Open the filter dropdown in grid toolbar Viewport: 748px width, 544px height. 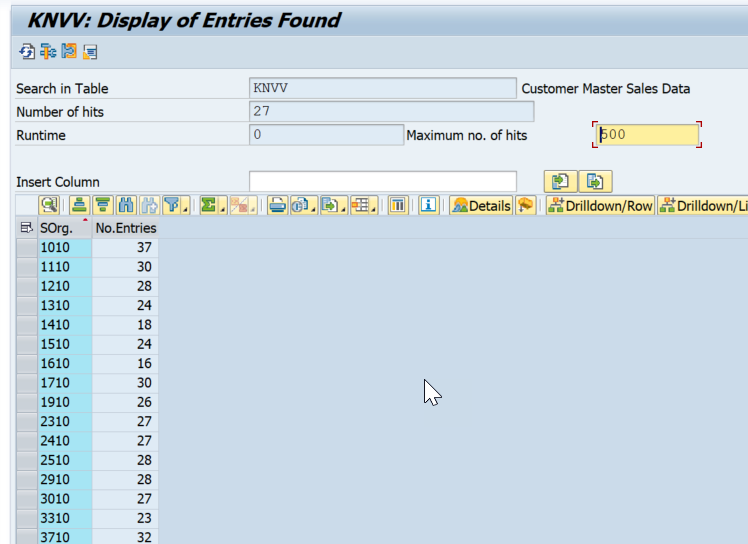[176, 206]
